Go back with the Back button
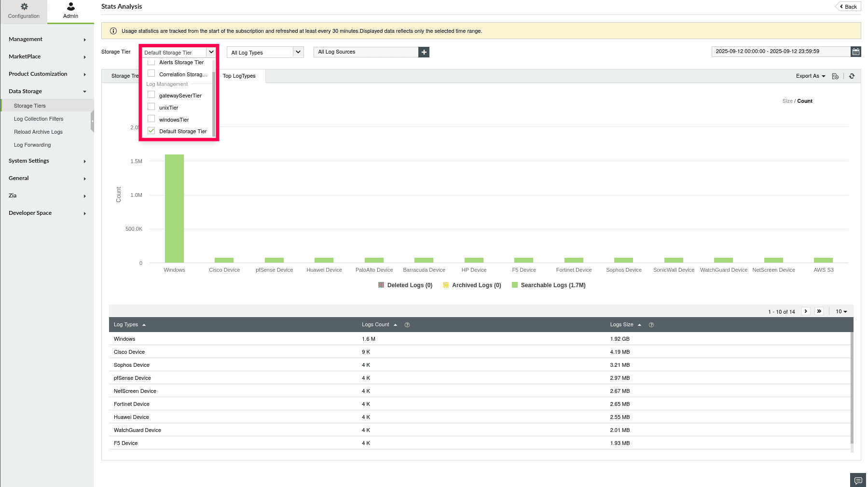Viewport: 868px width, 487px height. click(x=848, y=7)
